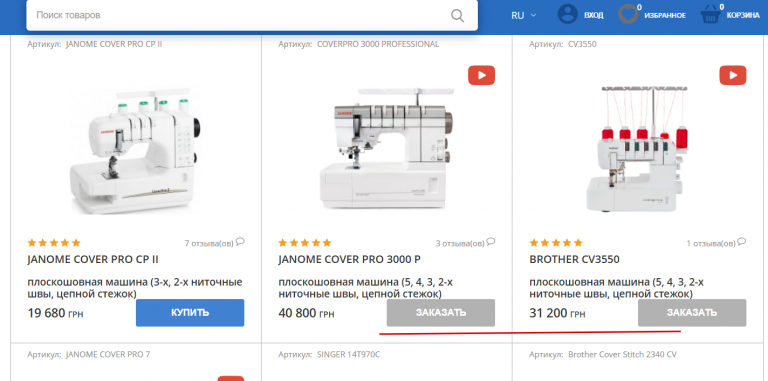
Task: Play video for Brother CV3550
Action: click(x=733, y=75)
